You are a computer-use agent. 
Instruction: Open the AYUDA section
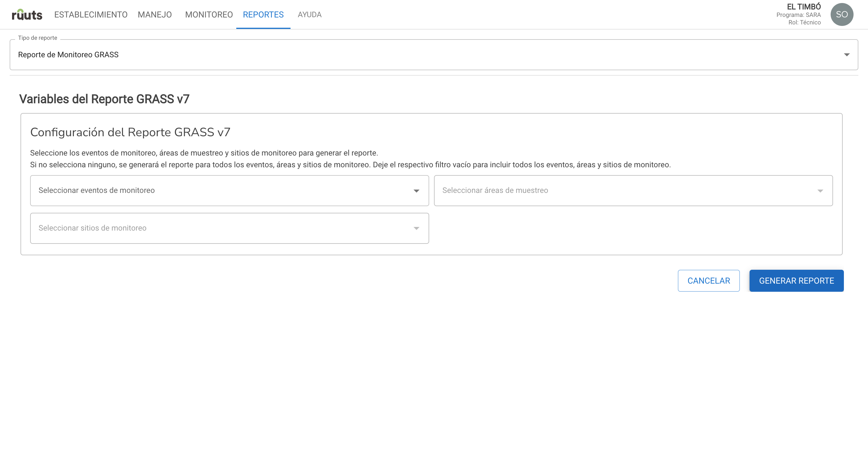(x=309, y=14)
